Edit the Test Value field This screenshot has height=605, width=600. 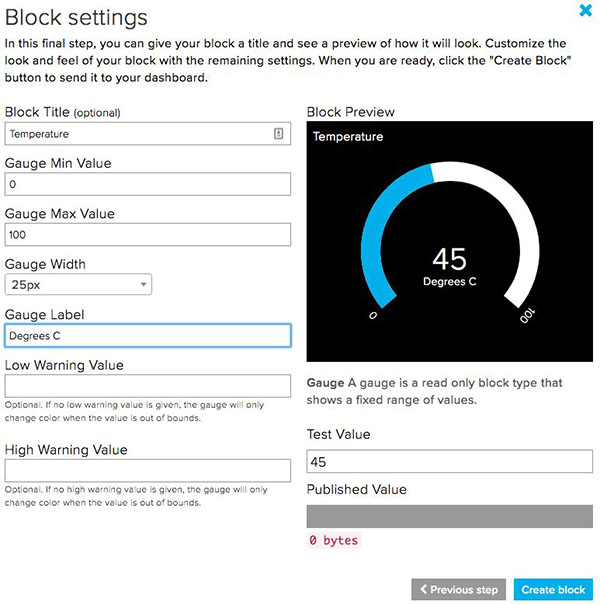449,462
